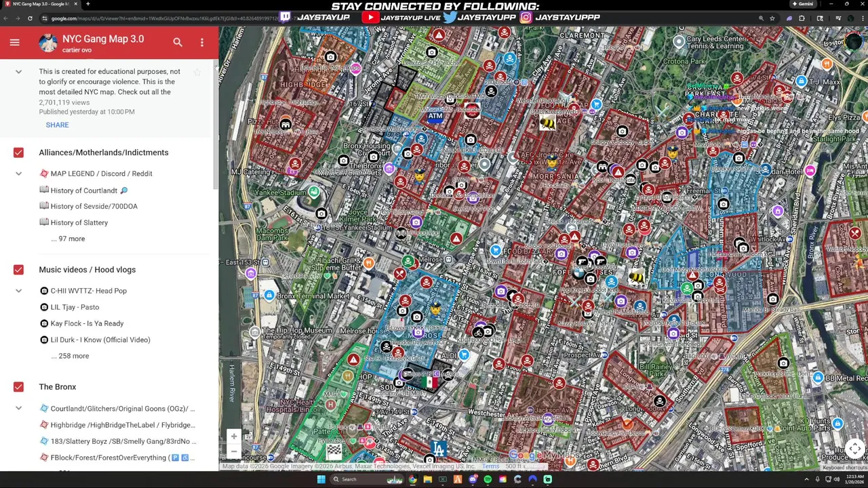The image size is (868, 488).
Task: Select the Bronx Terminal Market pin
Action: tap(269, 296)
